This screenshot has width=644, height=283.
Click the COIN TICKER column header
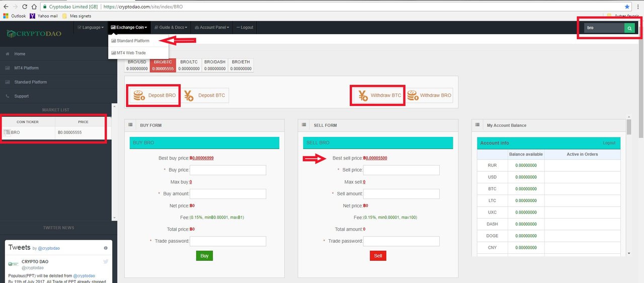(28, 122)
